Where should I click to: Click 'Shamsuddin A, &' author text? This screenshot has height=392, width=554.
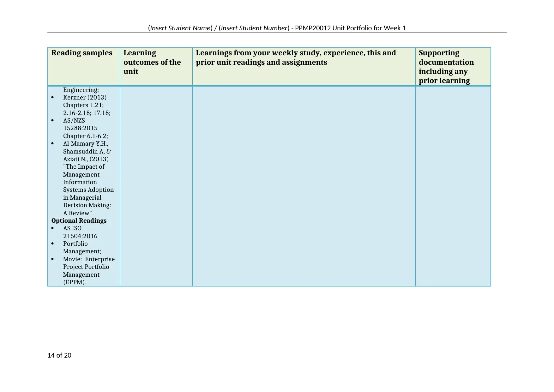[x=87, y=151]
